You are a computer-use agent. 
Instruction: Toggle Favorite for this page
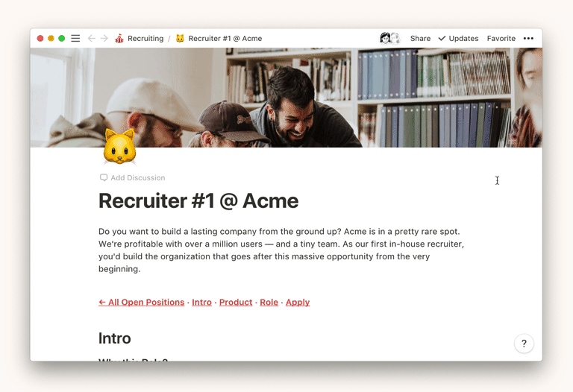coord(501,38)
